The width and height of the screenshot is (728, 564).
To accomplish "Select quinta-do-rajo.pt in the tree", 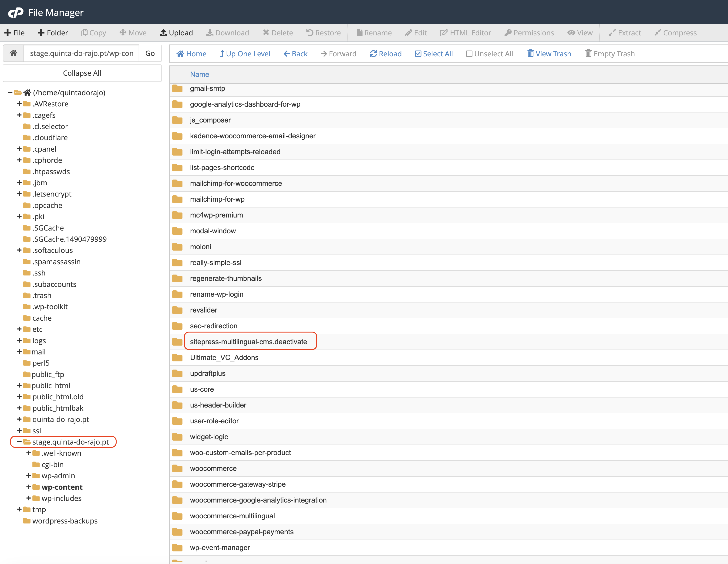I will (61, 419).
